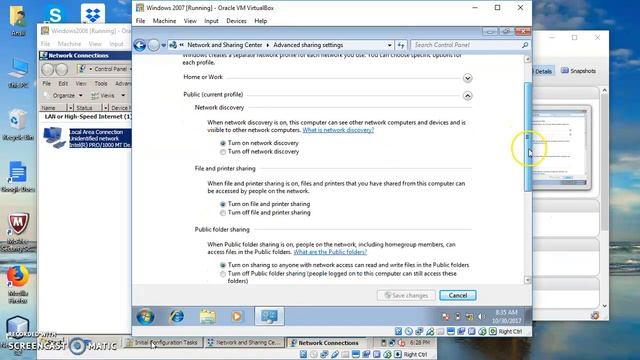Image resolution: width=640 pixels, height=360 pixels.
Task: Click the Initial Configuration Tasks taskbar button
Action: (162, 343)
